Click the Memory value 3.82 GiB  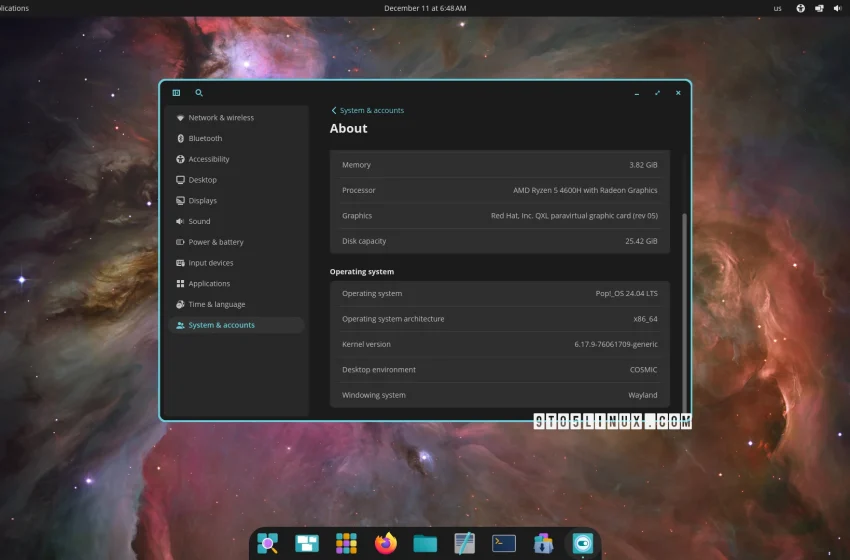coord(643,165)
